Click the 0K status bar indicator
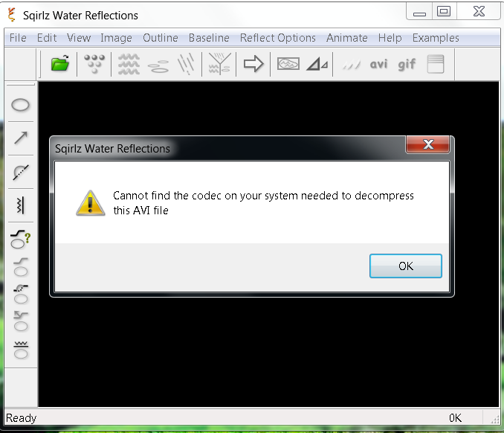Screen dimensions: 504x433 coord(455,418)
